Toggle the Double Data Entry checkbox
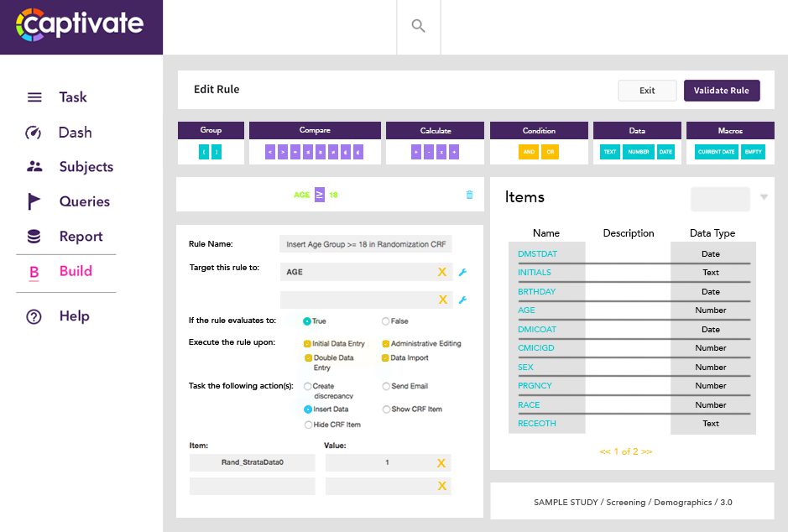Image resolution: width=788 pixels, height=532 pixels. 308,357
